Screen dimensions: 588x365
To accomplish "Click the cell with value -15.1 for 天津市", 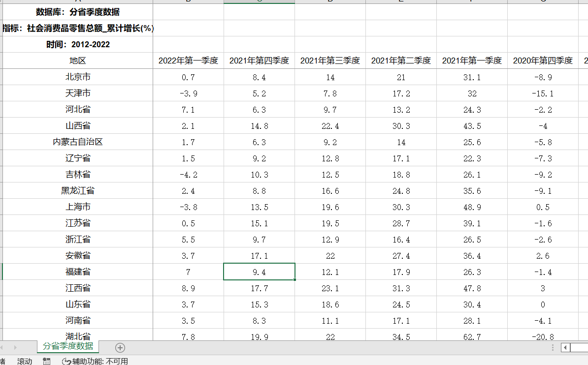I will tap(542, 93).
